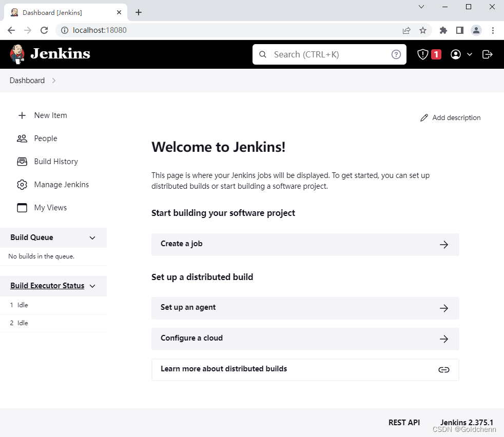Open the user account dropdown chevron

470,54
